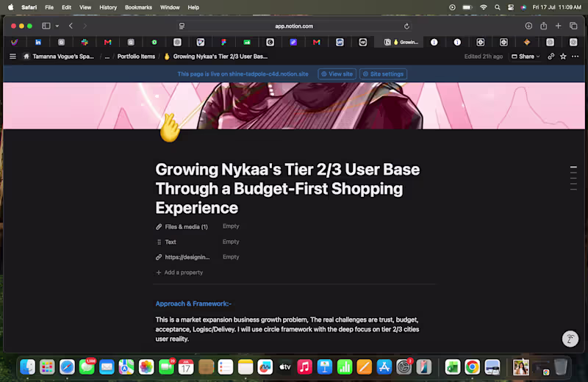Click the app.notion.com address bar
Screen dimensions: 588x382
click(294, 26)
